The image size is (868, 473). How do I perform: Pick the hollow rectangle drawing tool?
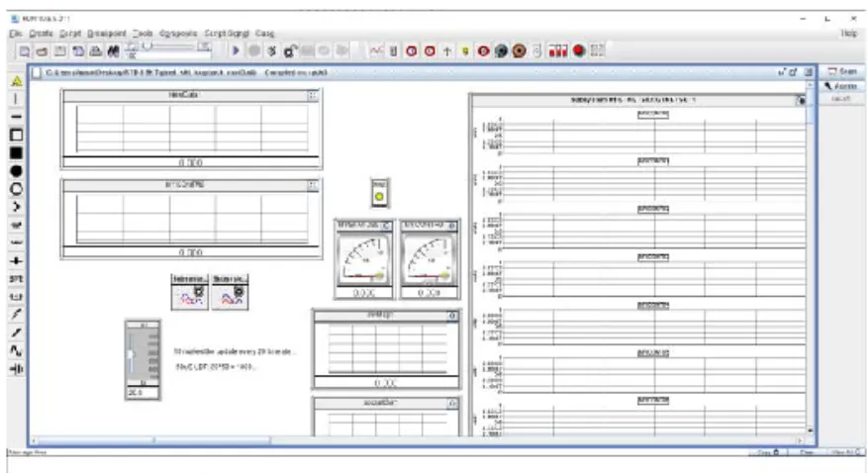[16, 135]
